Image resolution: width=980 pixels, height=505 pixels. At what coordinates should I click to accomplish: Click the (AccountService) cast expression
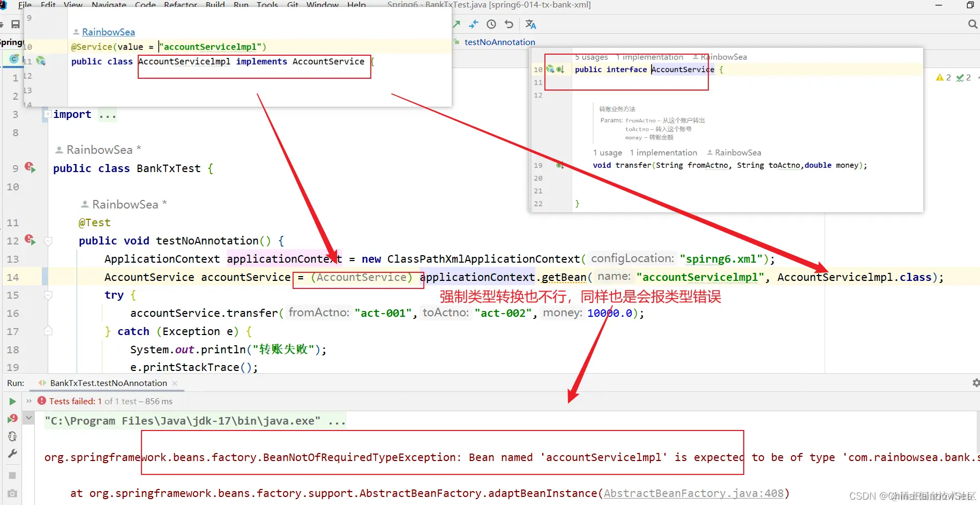362,277
